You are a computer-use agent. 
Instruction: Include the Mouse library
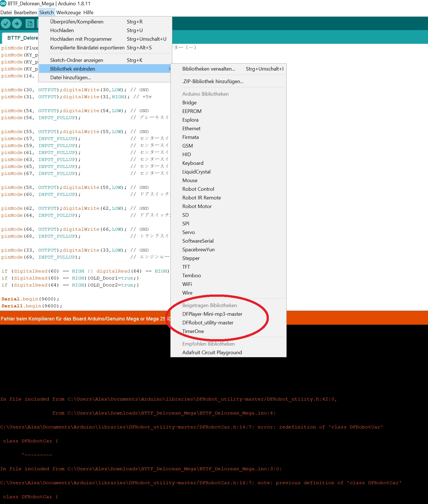click(228, 180)
